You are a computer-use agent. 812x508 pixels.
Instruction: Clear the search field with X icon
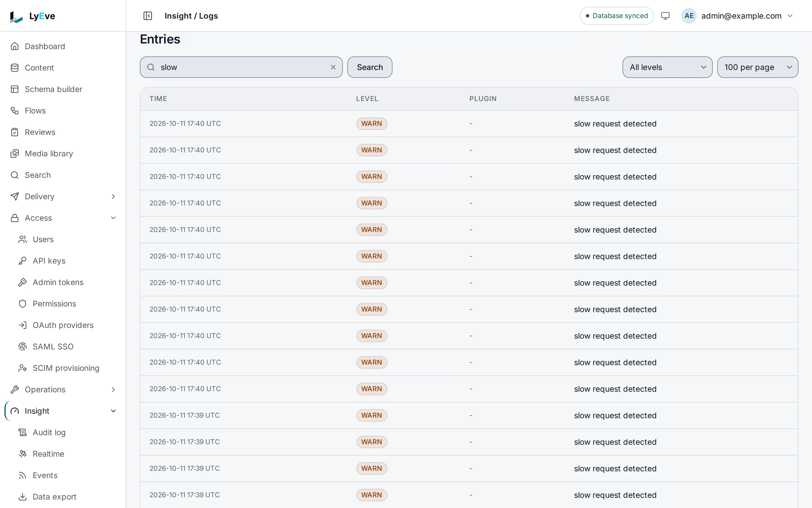pyautogui.click(x=333, y=67)
